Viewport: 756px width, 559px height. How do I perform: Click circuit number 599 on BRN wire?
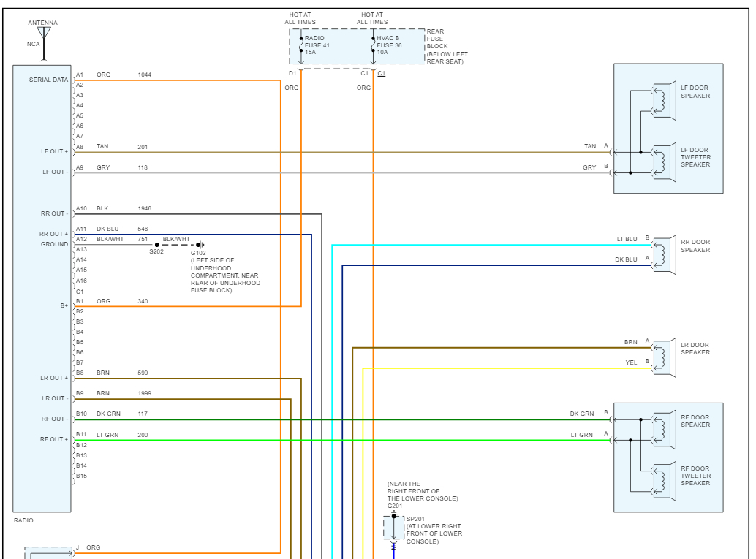(x=143, y=373)
